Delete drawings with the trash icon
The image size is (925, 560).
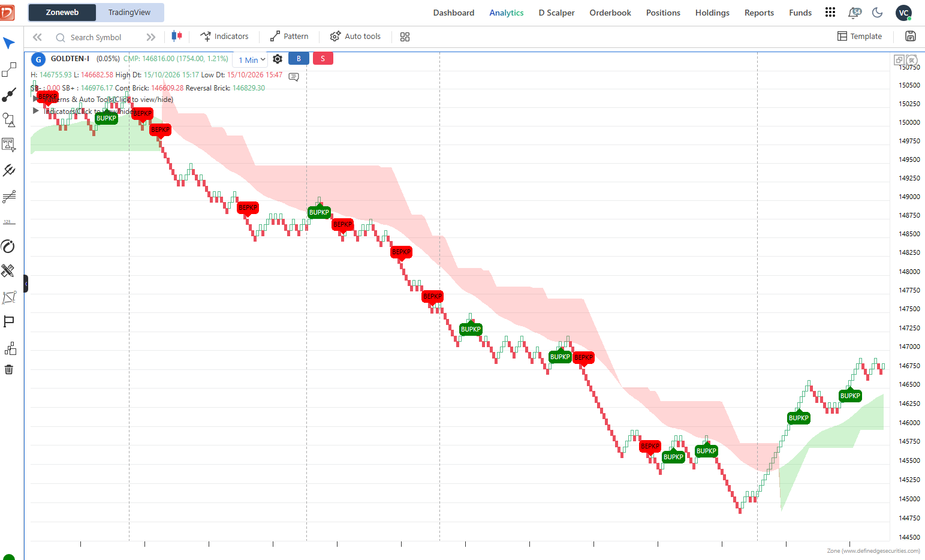(x=9, y=369)
